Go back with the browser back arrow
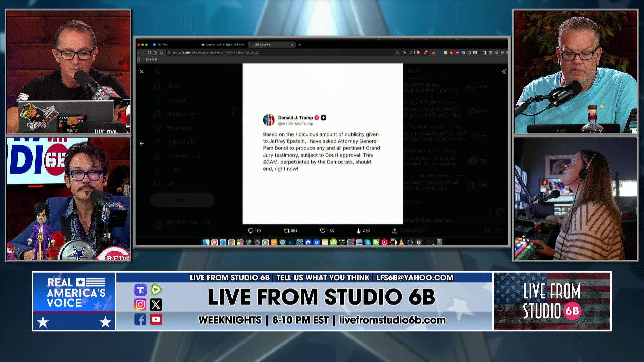Screen dimensions: 644x362 (x=138, y=53)
